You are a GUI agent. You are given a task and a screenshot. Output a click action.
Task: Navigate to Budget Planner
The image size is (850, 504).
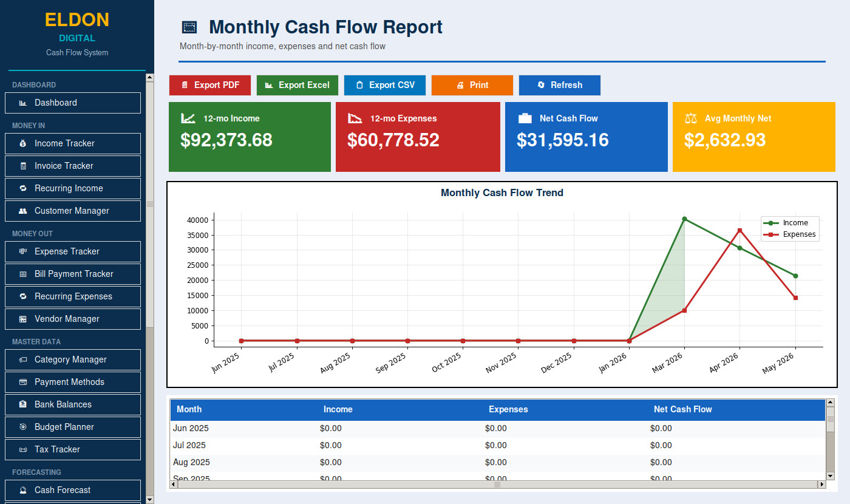pyautogui.click(x=73, y=427)
